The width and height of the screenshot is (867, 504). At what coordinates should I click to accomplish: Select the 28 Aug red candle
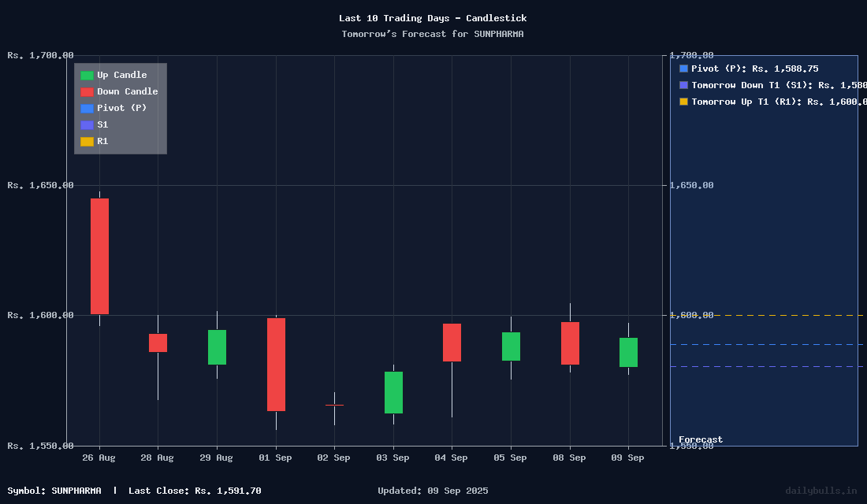[x=158, y=343]
